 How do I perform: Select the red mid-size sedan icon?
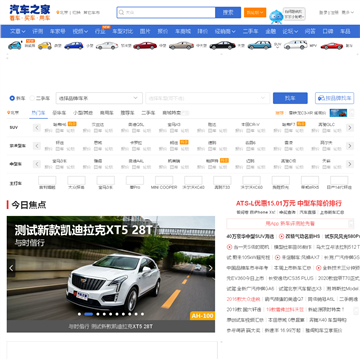(x=145, y=46)
